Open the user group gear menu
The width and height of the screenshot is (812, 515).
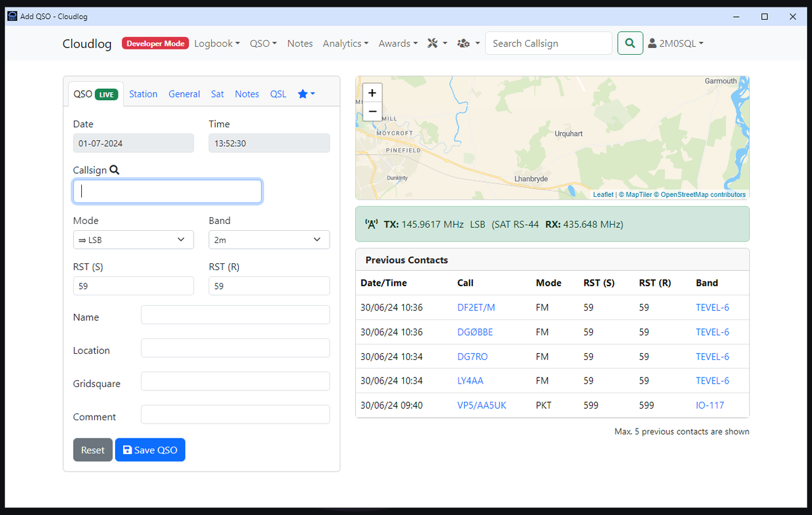[x=466, y=43]
